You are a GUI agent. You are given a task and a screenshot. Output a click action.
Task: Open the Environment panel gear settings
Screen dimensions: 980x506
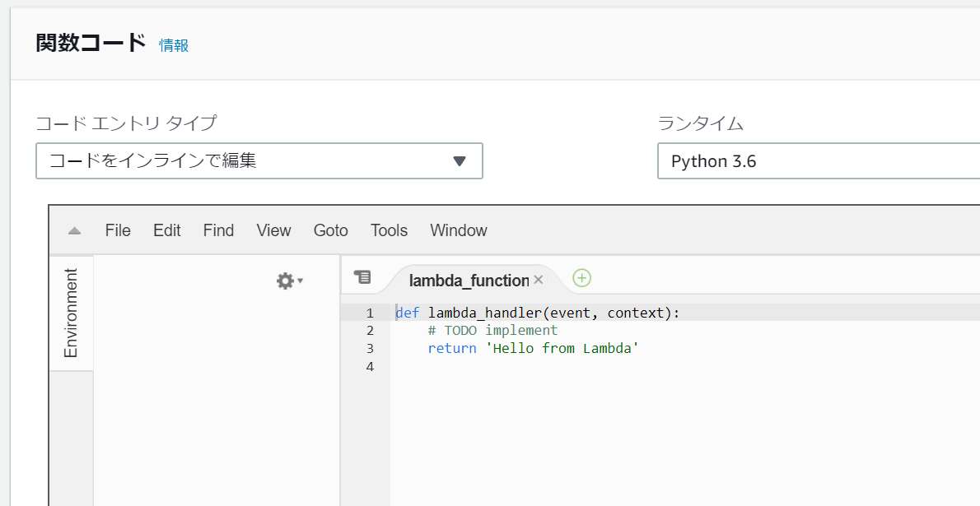pyautogui.click(x=289, y=281)
